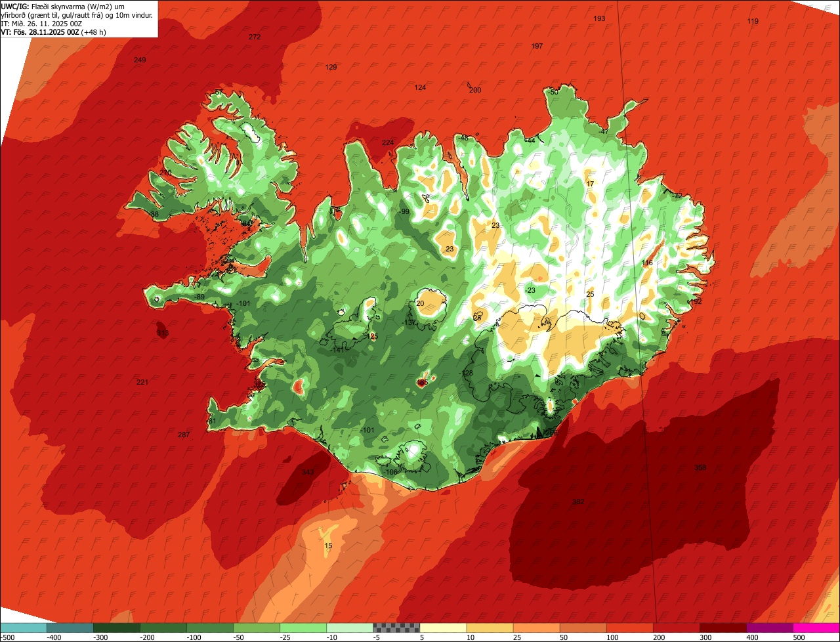This screenshot has height=642, width=840.
Task: Click the -100 green legend swatch
Action: [210, 628]
